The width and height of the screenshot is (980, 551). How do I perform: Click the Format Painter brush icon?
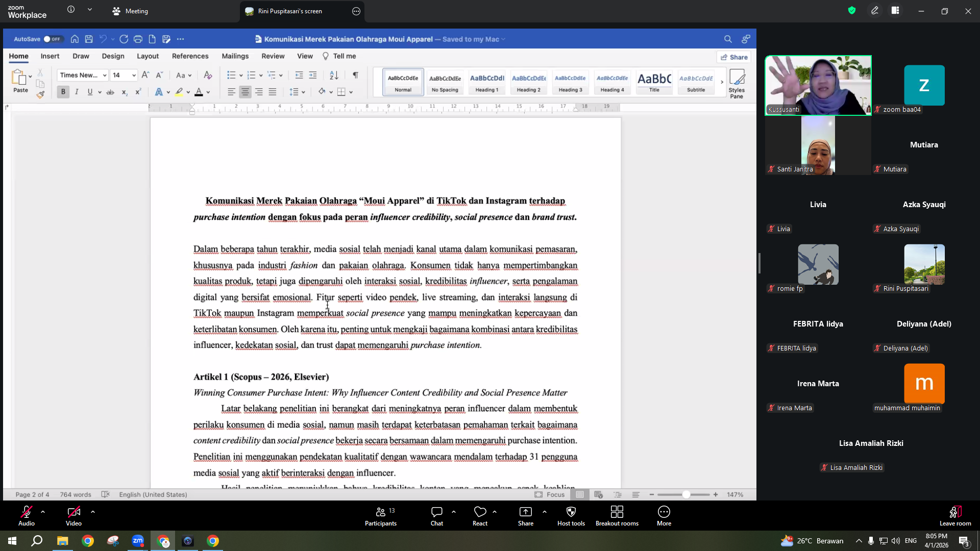[40, 94]
